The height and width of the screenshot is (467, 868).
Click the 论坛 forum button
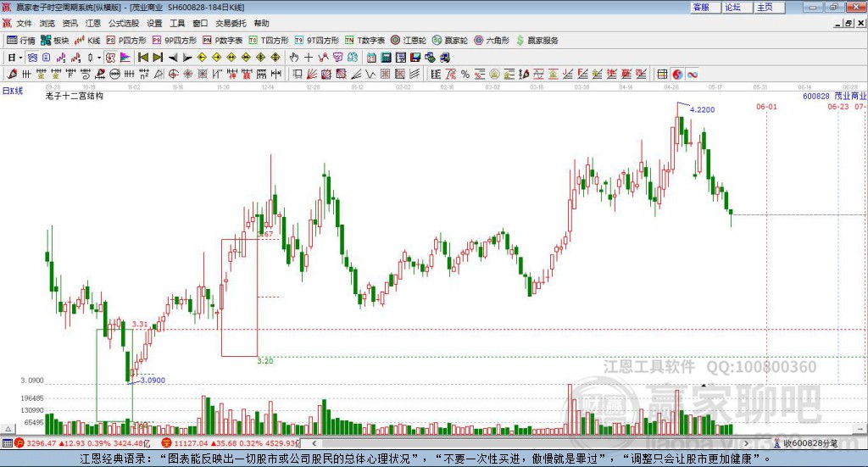pos(737,7)
